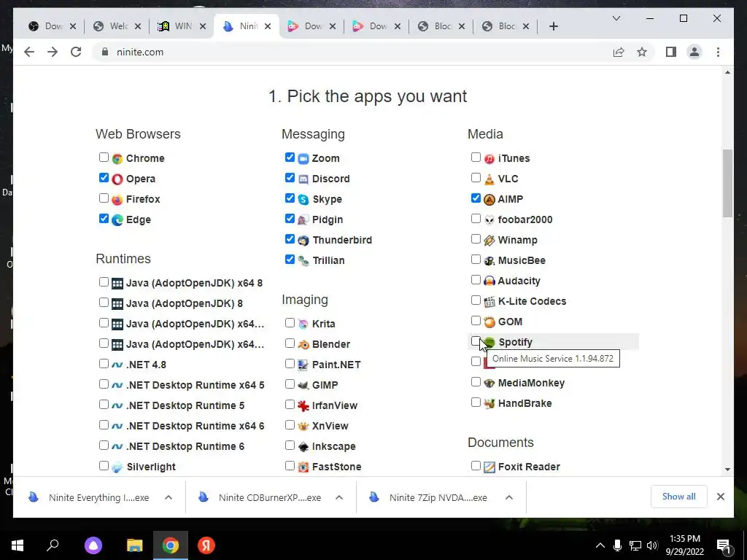Reload the page with the refresh icon
This screenshot has height=560, width=747.
tap(76, 52)
